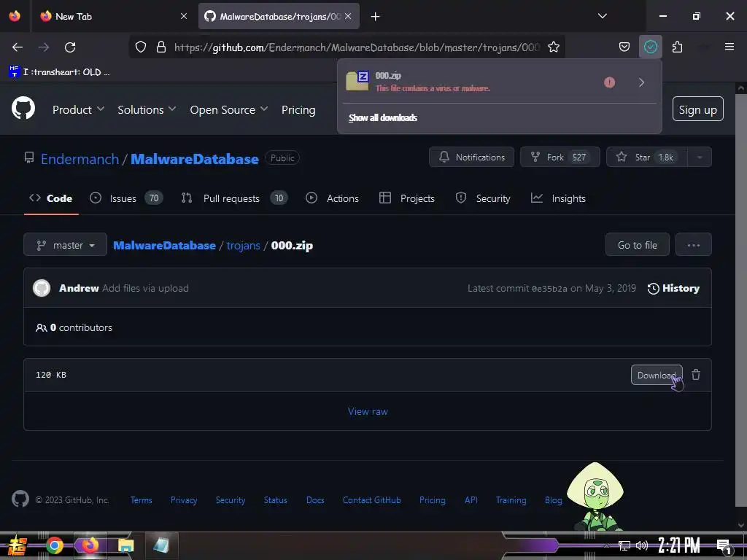Open the Status footer link
This screenshot has width=747, height=560.
[275, 500]
